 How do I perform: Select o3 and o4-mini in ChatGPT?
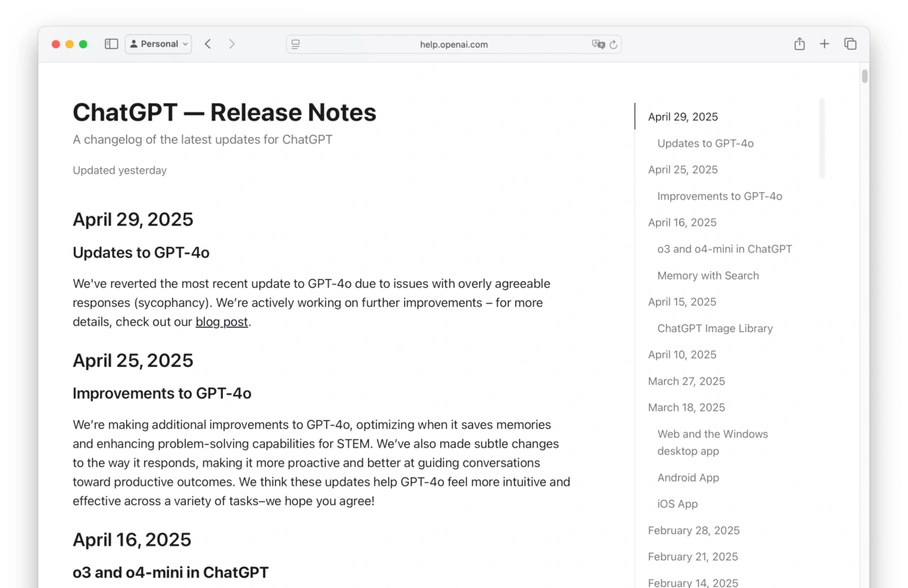pos(724,249)
